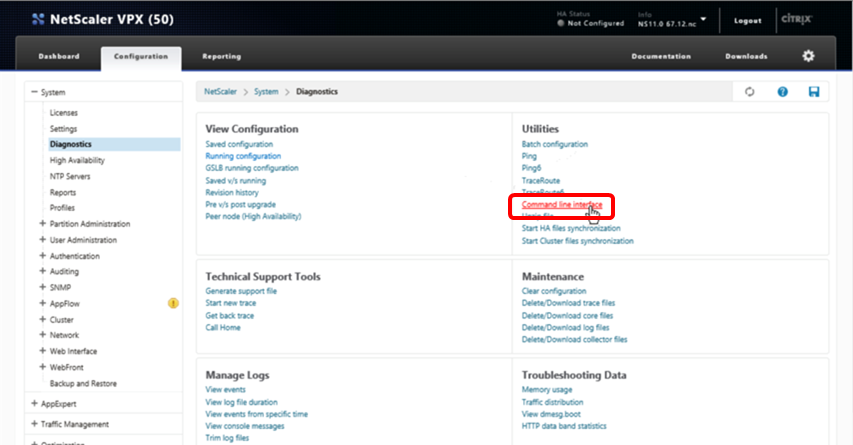The height and width of the screenshot is (445, 853).
Task: Click Clear configuration link
Action: tap(554, 291)
